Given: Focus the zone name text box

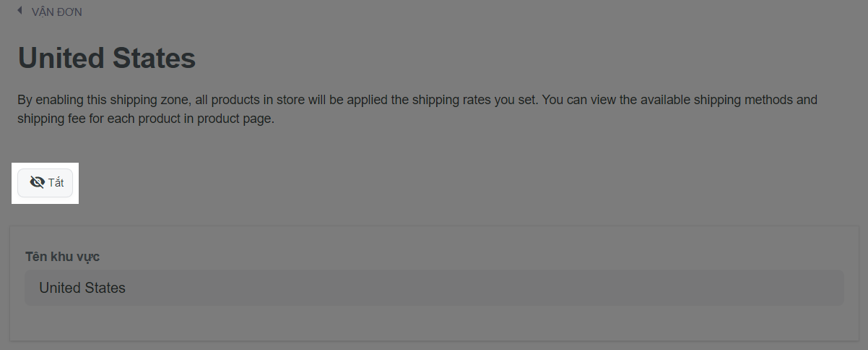Looking at the screenshot, I should coord(434,288).
